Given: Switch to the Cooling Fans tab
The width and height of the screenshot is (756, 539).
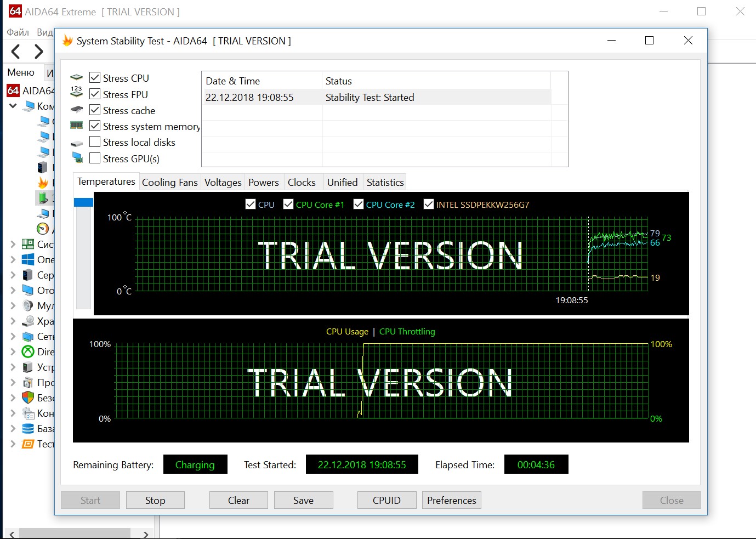Looking at the screenshot, I should point(170,183).
